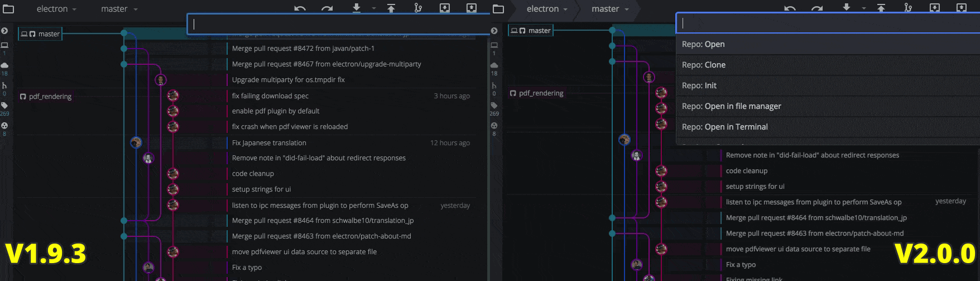
Task: Open repository folder icon in V1.9.3 panel
Action: click(8, 9)
